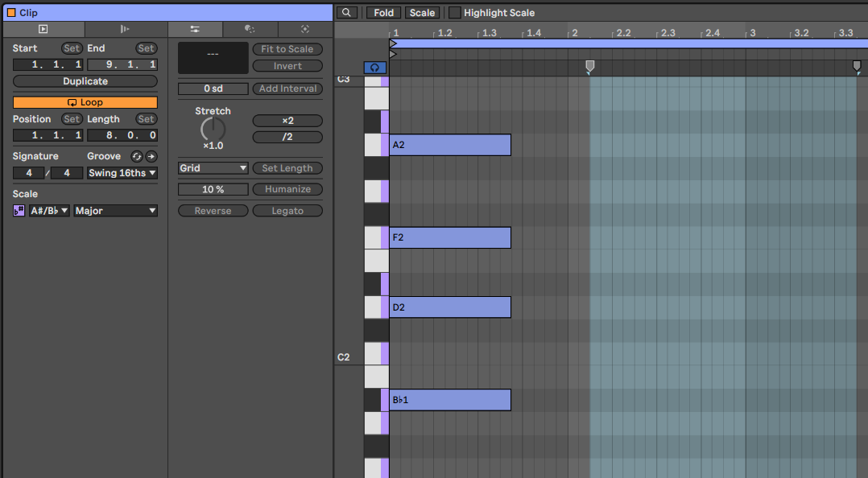Open the A#/Bb root note dropdown

(x=49, y=211)
